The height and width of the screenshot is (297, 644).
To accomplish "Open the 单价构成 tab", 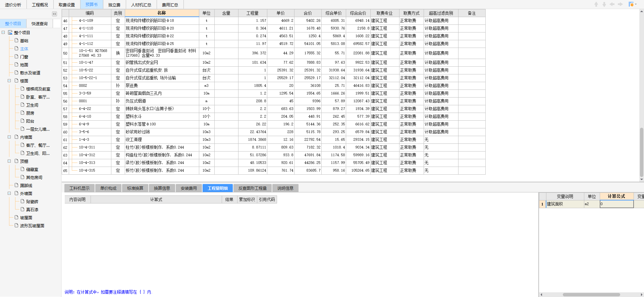I will pos(108,188).
